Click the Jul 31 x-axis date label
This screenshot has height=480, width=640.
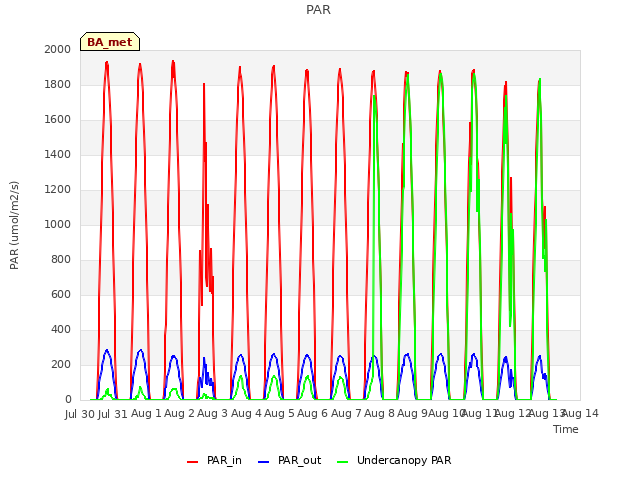(113, 414)
